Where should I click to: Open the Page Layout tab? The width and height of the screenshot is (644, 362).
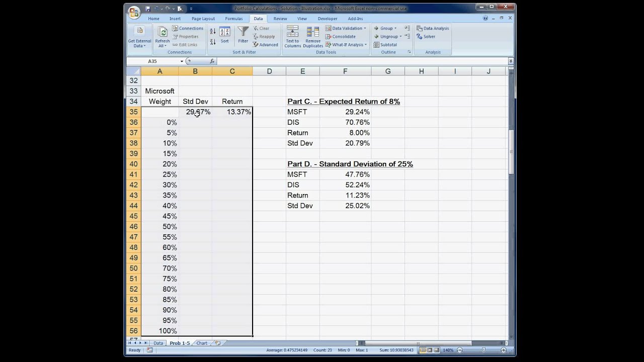203,19
